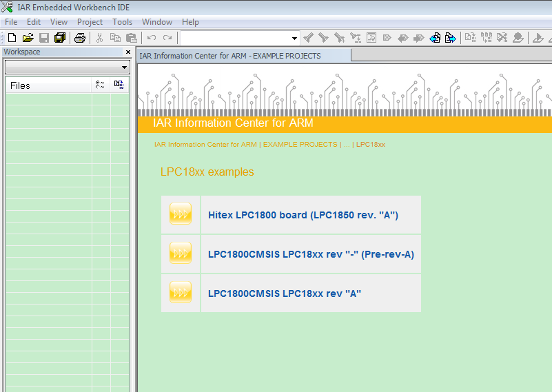552x392 pixels.
Task: Click the Print icon
Action: 80,38
